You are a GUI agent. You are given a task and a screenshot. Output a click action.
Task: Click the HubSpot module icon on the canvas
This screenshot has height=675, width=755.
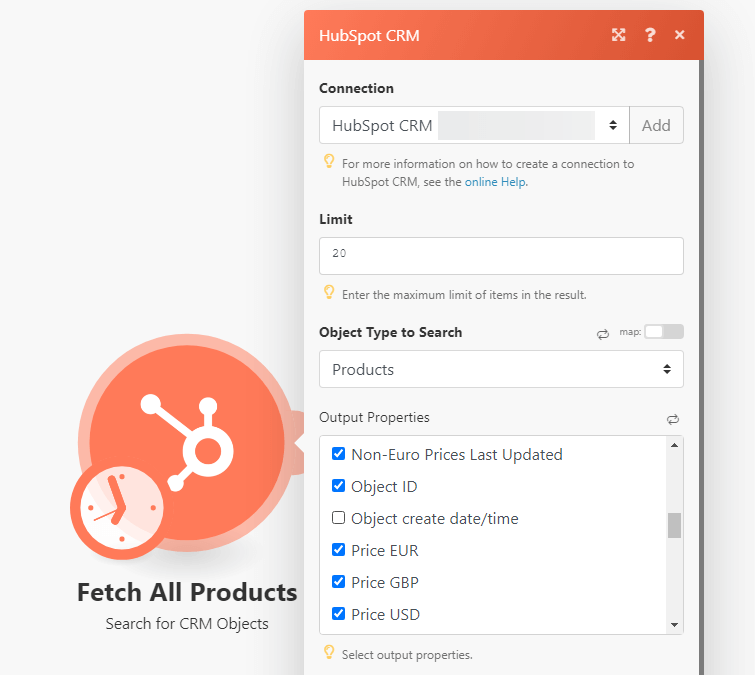(187, 443)
